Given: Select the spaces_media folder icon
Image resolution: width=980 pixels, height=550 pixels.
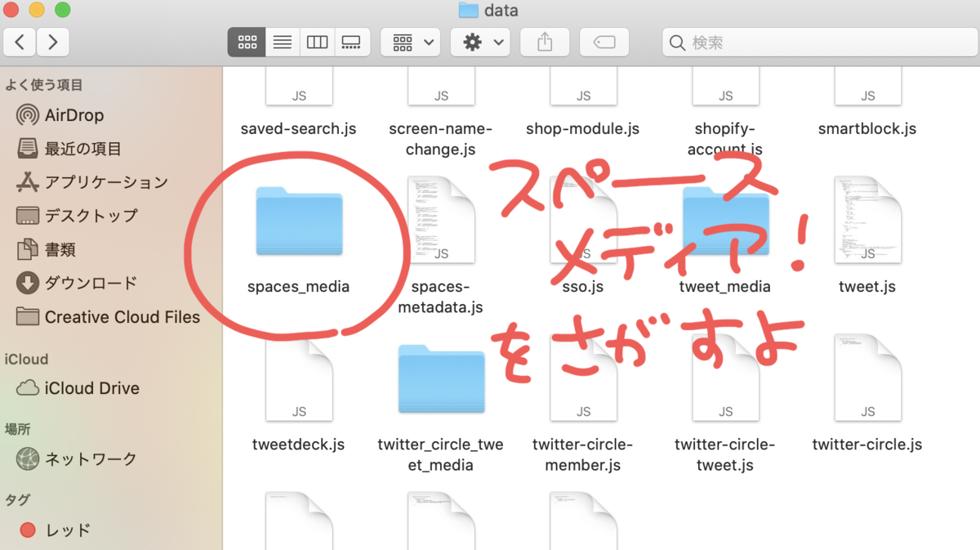Looking at the screenshot, I should (x=299, y=221).
